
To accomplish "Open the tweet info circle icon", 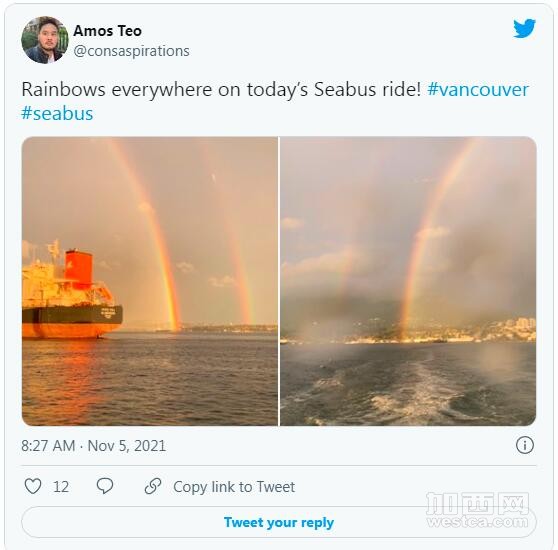I will tap(525, 445).
